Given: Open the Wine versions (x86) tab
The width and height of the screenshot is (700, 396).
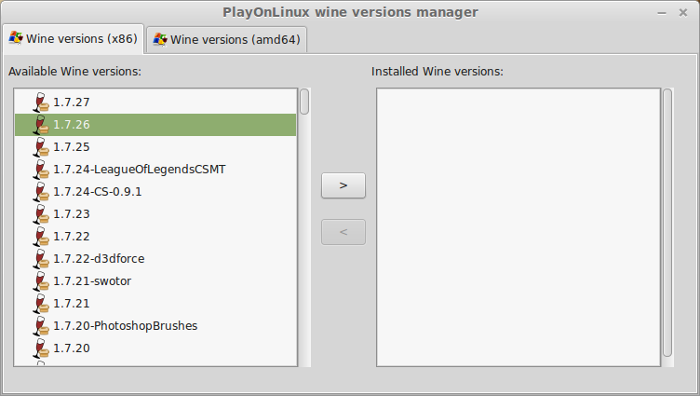Looking at the screenshot, I should (x=73, y=39).
